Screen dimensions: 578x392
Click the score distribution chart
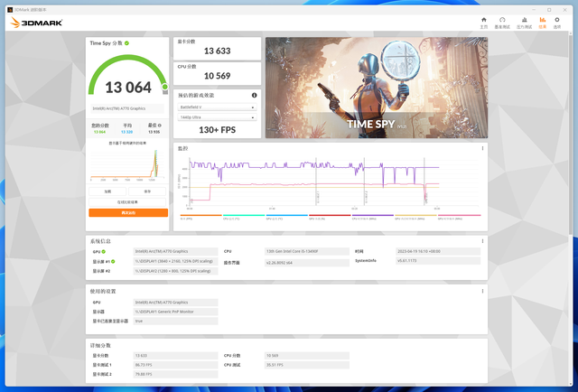pos(127,164)
